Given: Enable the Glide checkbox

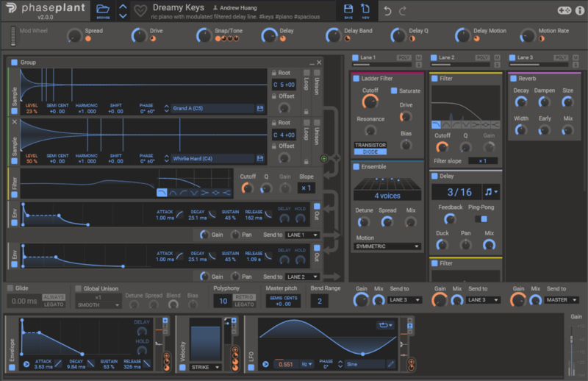Looking at the screenshot, I should coord(11,288).
